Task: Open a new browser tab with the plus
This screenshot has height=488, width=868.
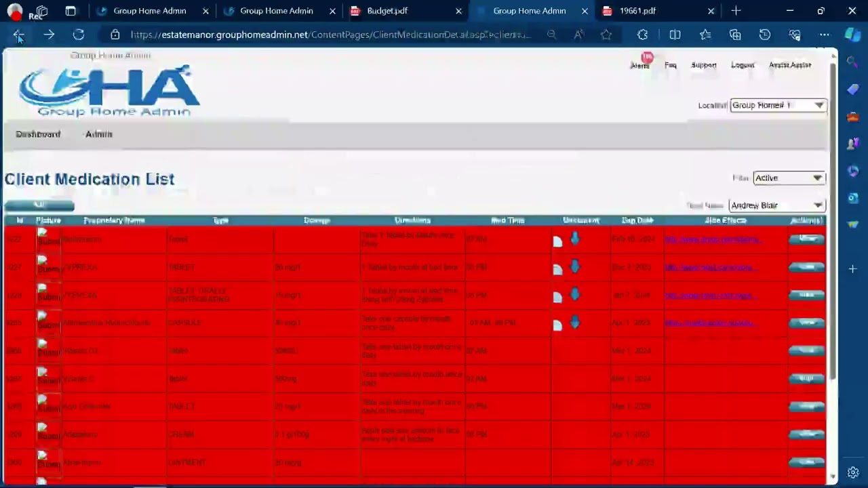Action: (x=736, y=11)
